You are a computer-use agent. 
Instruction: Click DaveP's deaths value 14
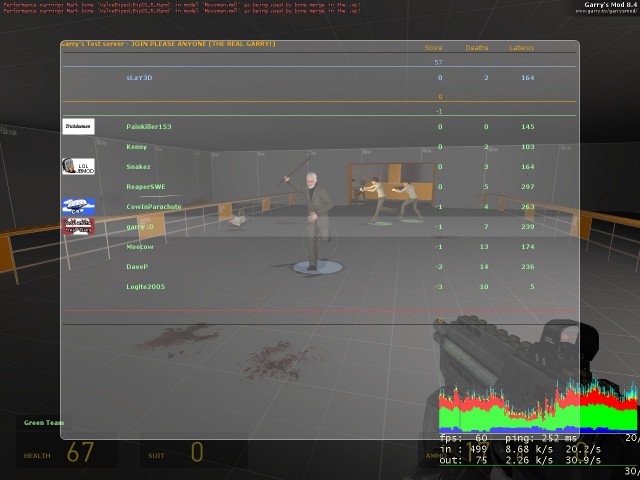tap(484, 267)
